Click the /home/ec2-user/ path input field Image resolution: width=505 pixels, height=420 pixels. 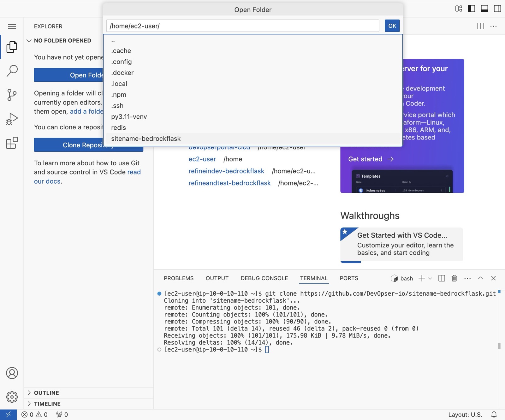point(242,26)
